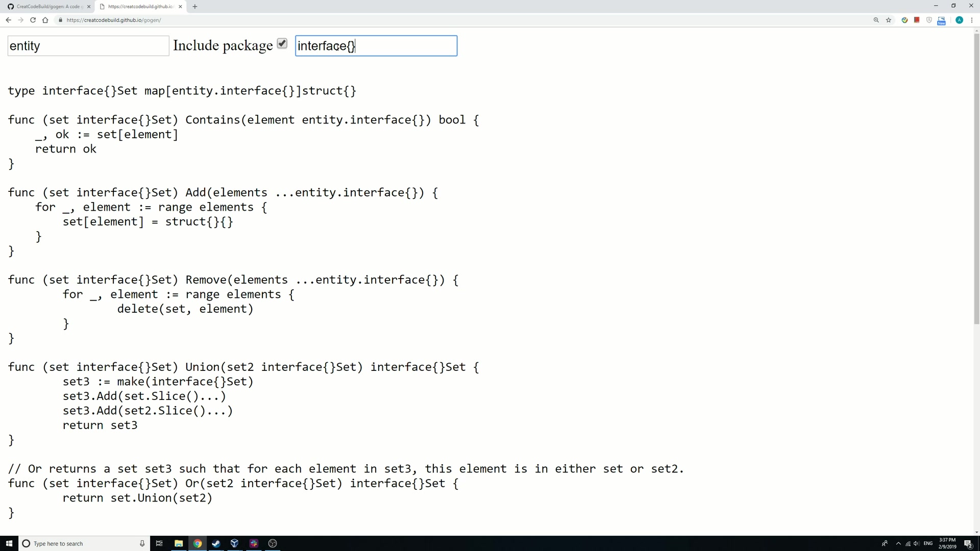Image resolution: width=980 pixels, height=551 pixels.
Task: Open the zoom magnifier in address bar
Action: point(876,20)
